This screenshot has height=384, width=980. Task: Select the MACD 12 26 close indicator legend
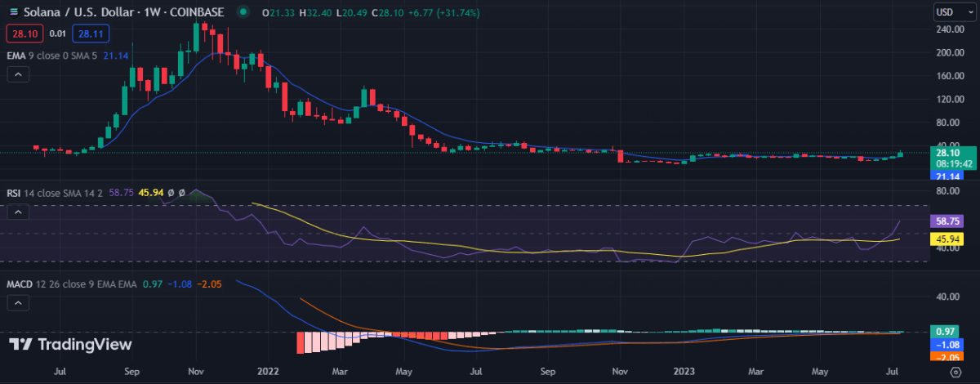pos(70,284)
